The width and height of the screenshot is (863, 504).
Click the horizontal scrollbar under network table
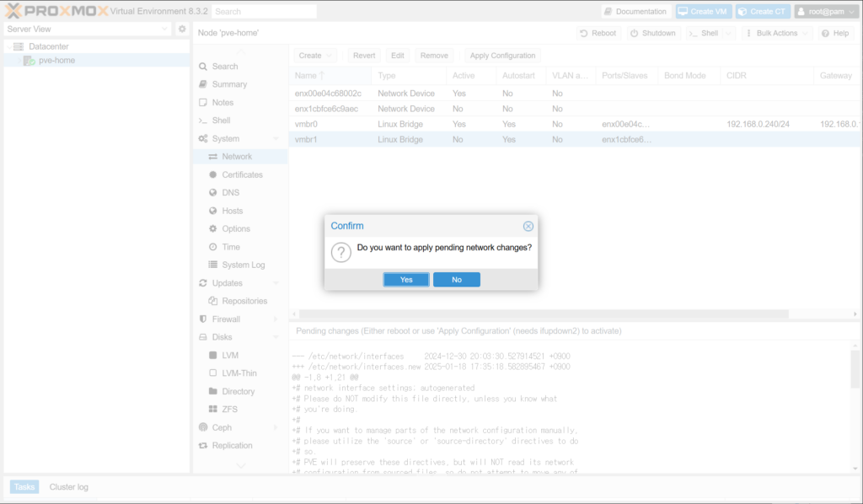pyautogui.click(x=539, y=314)
